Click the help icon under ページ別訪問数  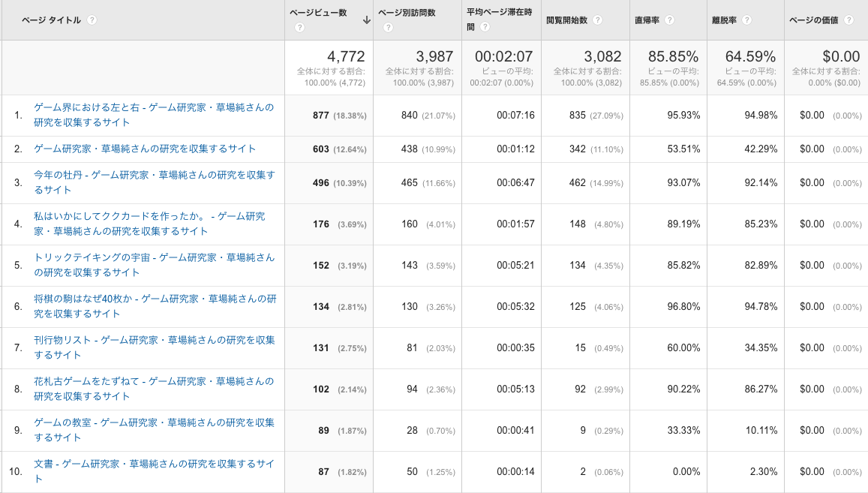pos(388,28)
